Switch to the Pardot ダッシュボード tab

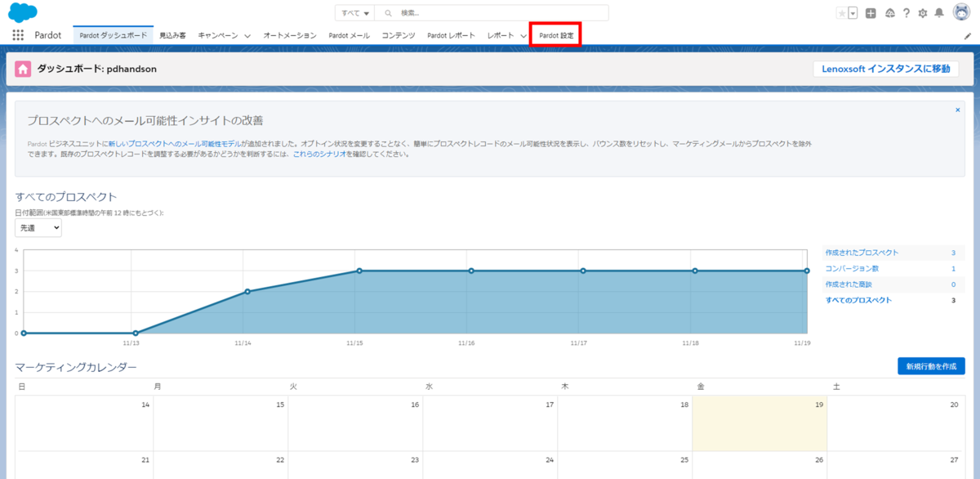coord(114,36)
